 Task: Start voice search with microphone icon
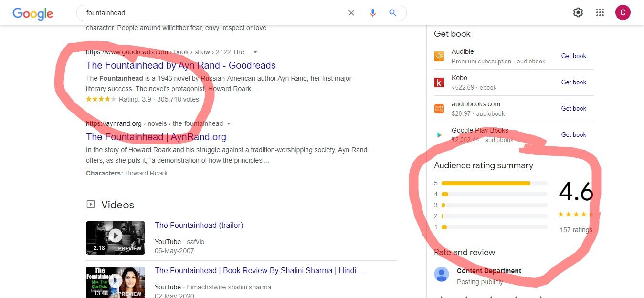pos(373,13)
